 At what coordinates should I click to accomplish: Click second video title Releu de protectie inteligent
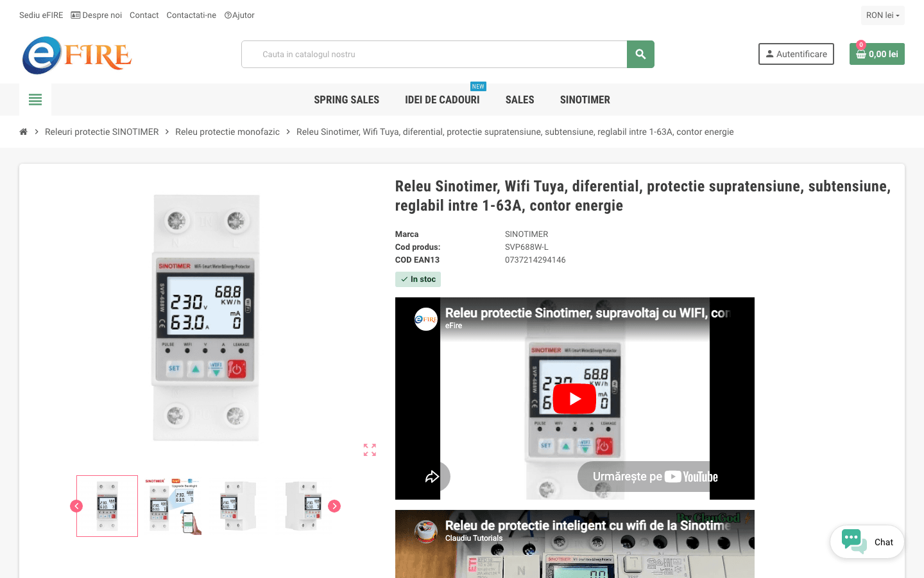coord(587,526)
